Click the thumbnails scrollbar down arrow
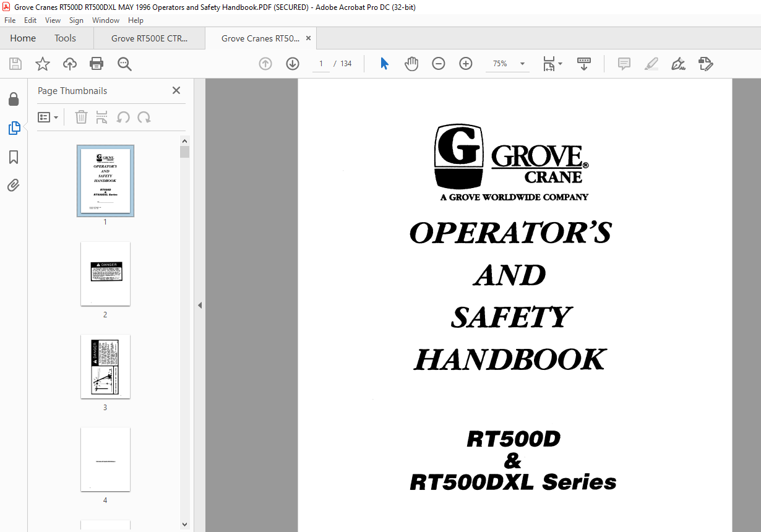The height and width of the screenshot is (532, 761). (184, 525)
